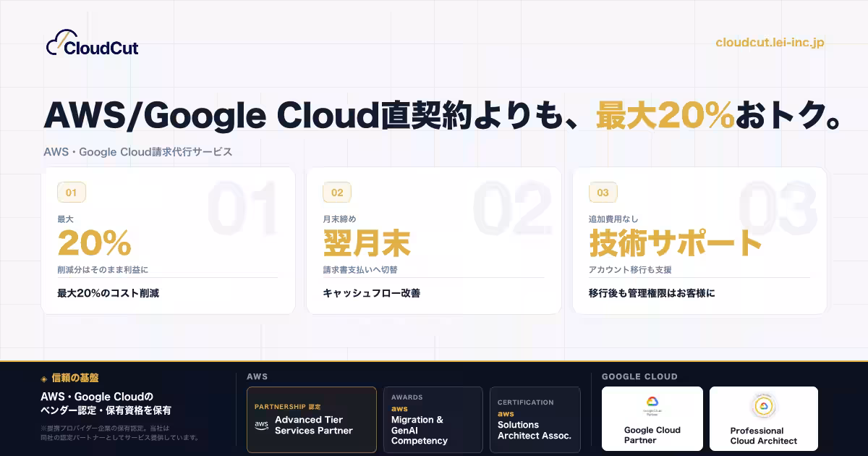Click the PARTNERSHIP 認定 label
The height and width of the screenshot is (456, 868).
point(287,407)
